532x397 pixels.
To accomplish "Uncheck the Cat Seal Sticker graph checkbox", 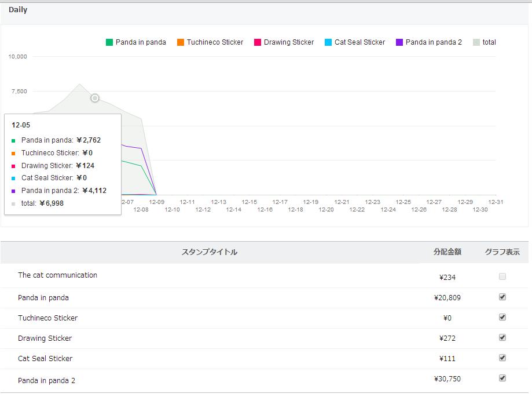I will pyautogui.click(x=502, y=358).
